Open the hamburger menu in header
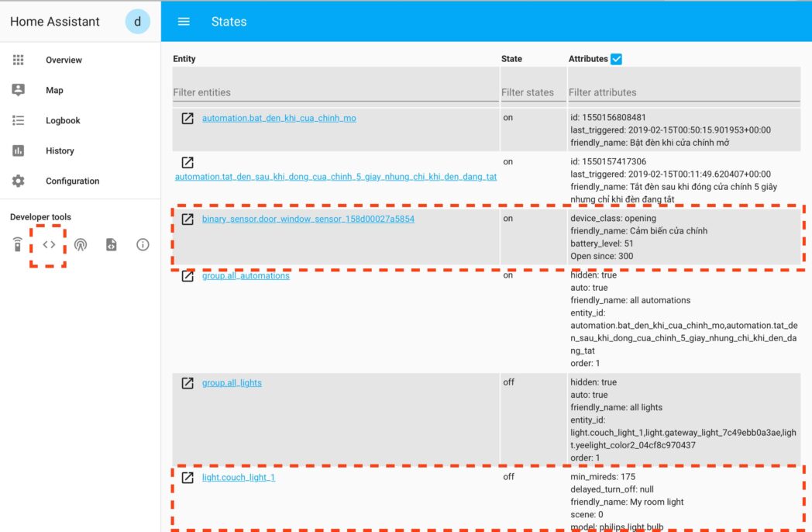The width and height of the screenshot is (812, 532). pyautogui.click(x=184, y=22)
